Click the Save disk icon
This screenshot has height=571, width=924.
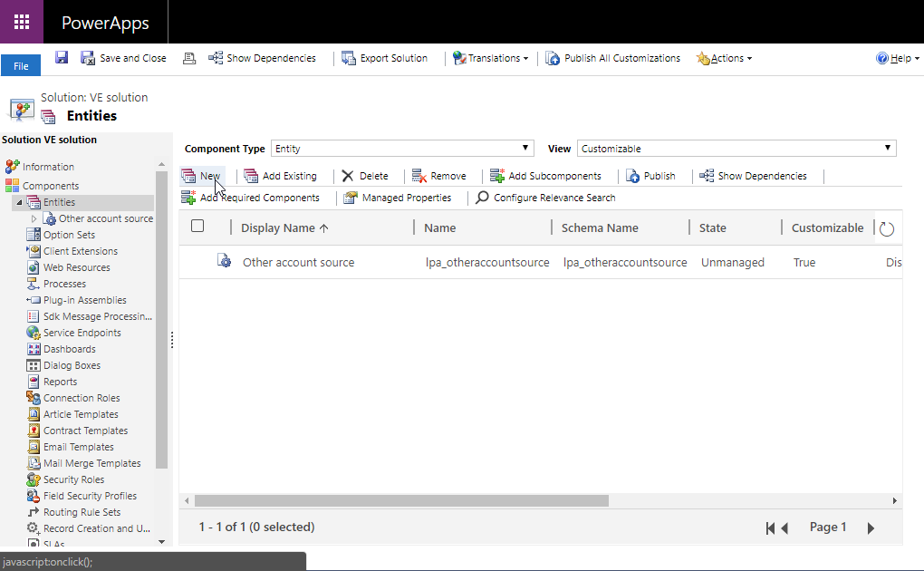point(62,58)
